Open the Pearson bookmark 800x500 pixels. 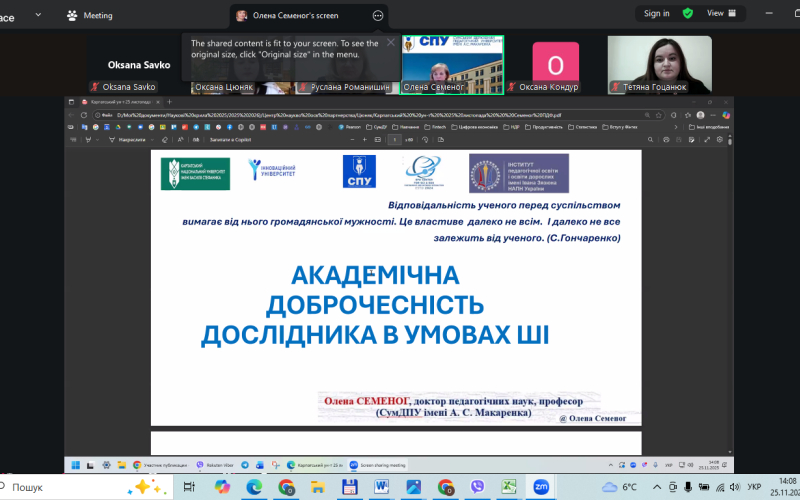tap(350, 127)
